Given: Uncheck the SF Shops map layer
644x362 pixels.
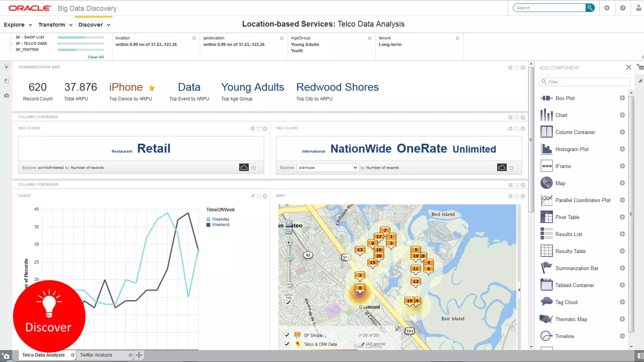Looking at the screenshot, I should [287, 335].
